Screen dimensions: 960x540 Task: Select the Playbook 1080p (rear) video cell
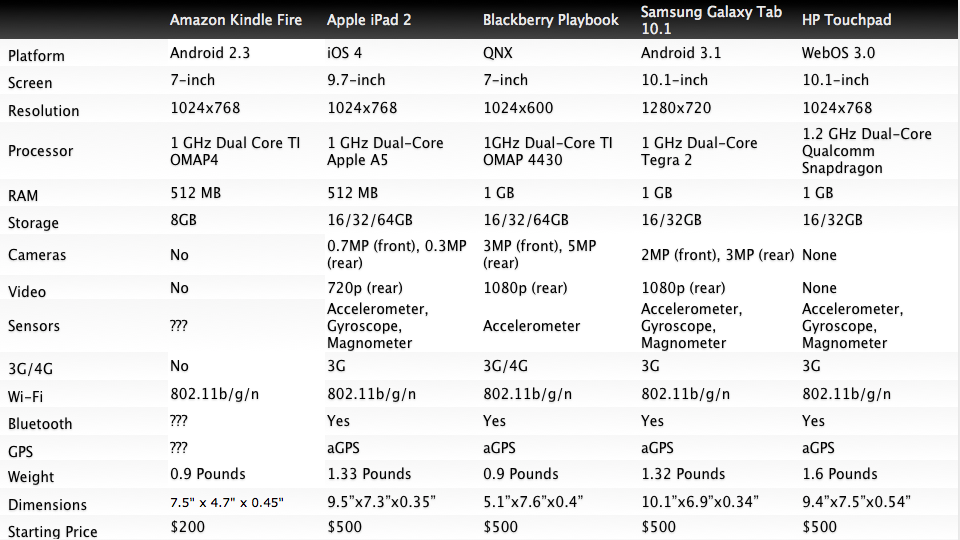[526, 288]
